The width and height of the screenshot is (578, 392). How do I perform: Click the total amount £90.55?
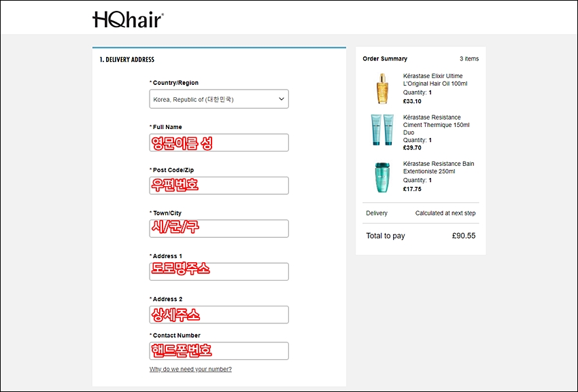pyautogui.click(x=464, y=236)
